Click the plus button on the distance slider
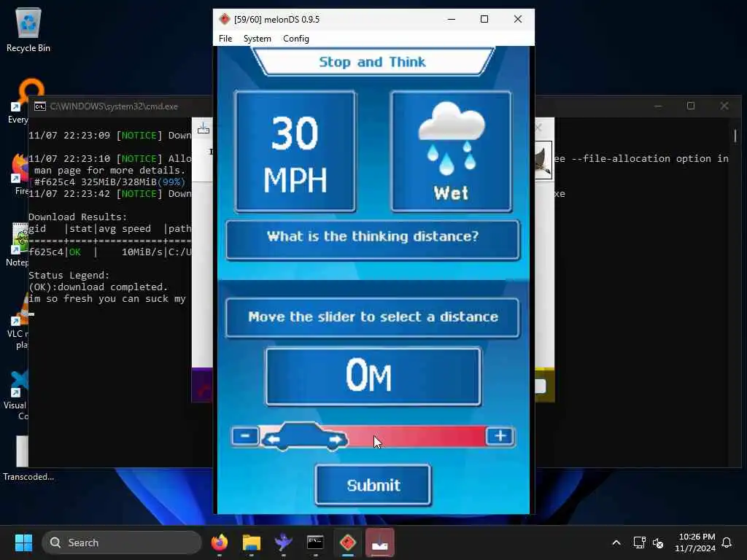Viewport: 747px width, 560px height. pyautogui.click(x=500, y=436)
